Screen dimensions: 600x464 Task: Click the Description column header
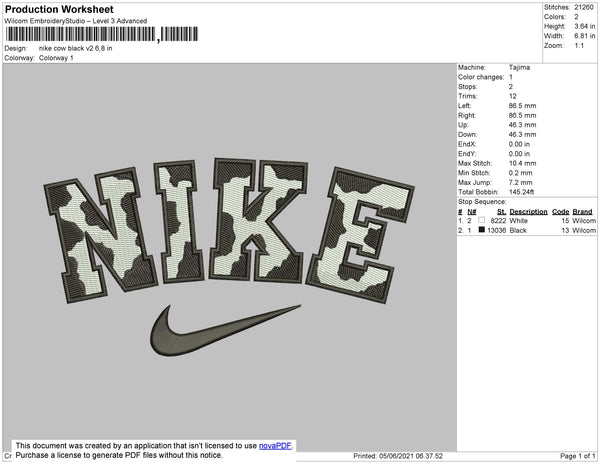528,212
